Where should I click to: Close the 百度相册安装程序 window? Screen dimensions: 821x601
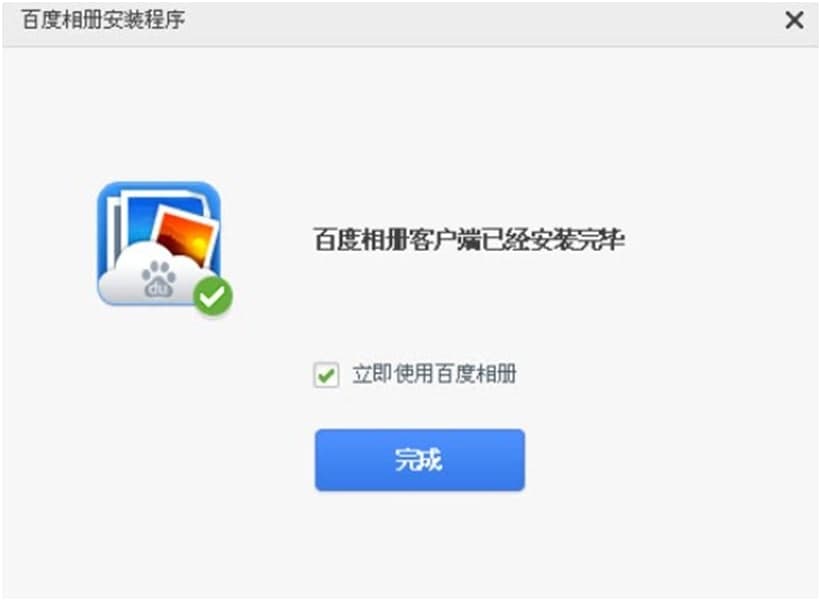(x=794, y=20)
